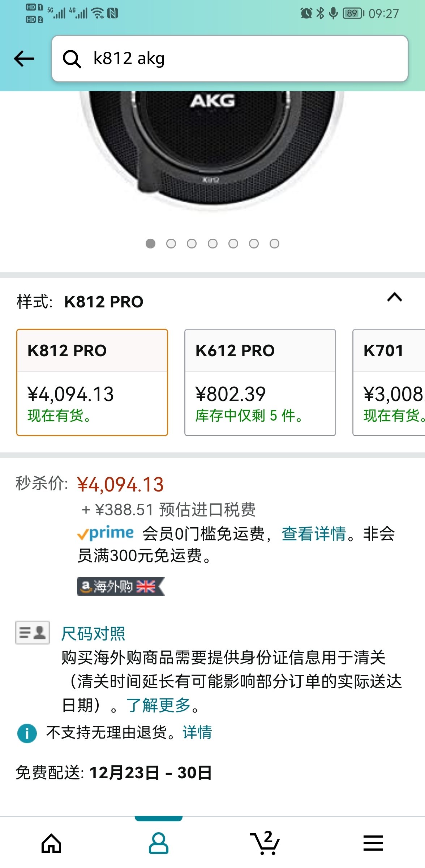Screen dimensions: 425x868
Task: Collapse the style selector chevron
Action: (395, 297)
